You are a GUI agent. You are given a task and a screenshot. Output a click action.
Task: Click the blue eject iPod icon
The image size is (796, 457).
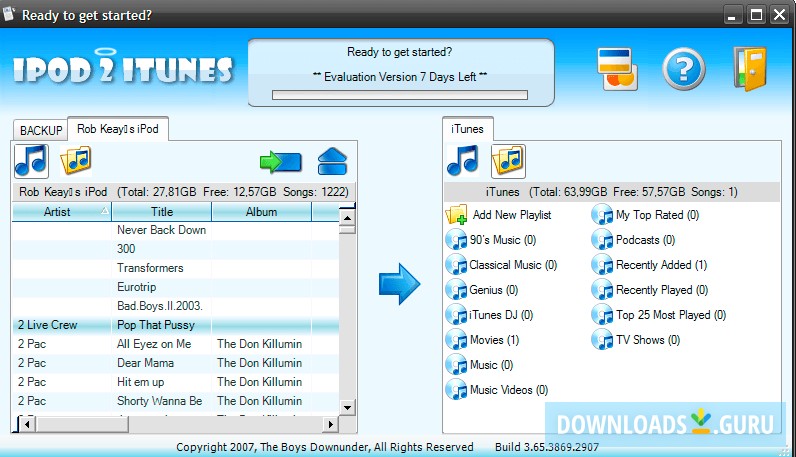tap(332, 161)
